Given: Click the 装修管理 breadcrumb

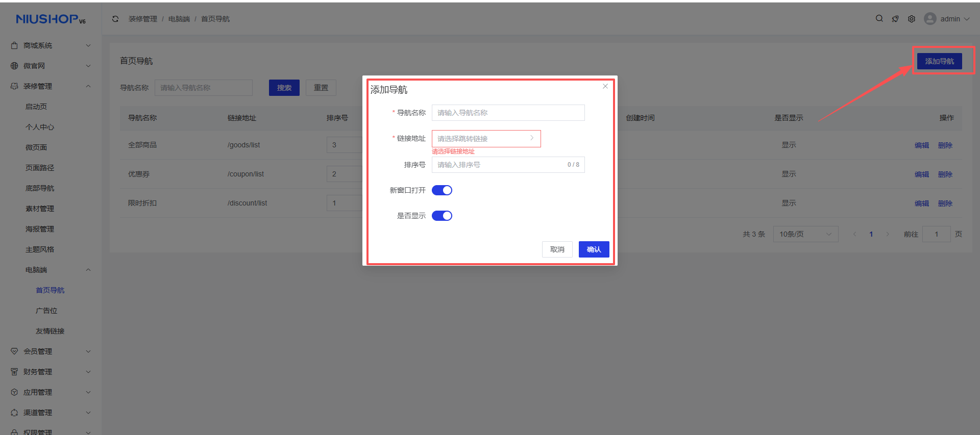Looking at the screenshot, I should coord(143,19).
